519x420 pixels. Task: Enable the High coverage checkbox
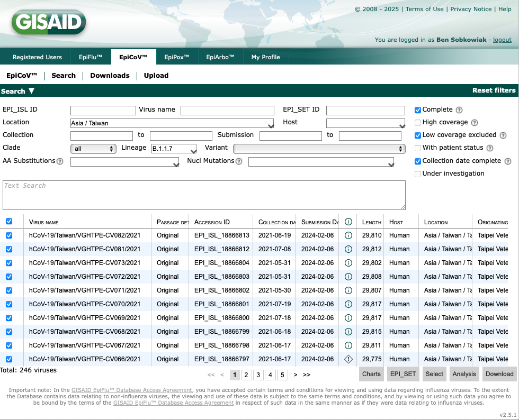click(418, 123)
